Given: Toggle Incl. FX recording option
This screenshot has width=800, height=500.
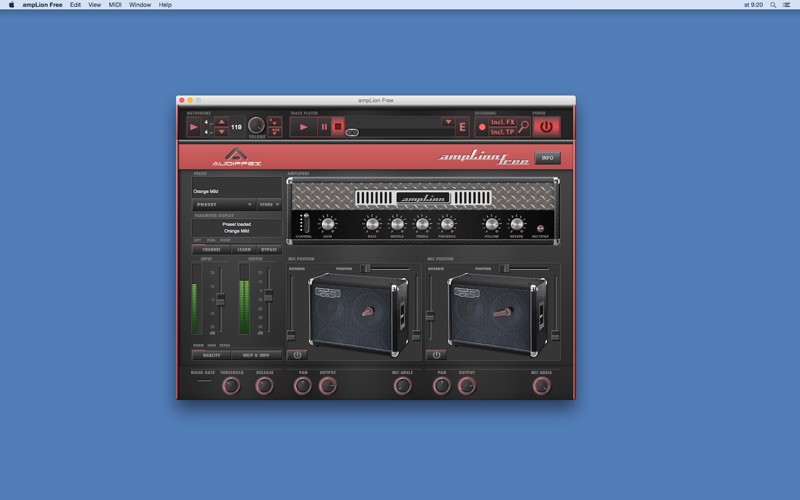Looking at the screenshot, I should 503,122.
